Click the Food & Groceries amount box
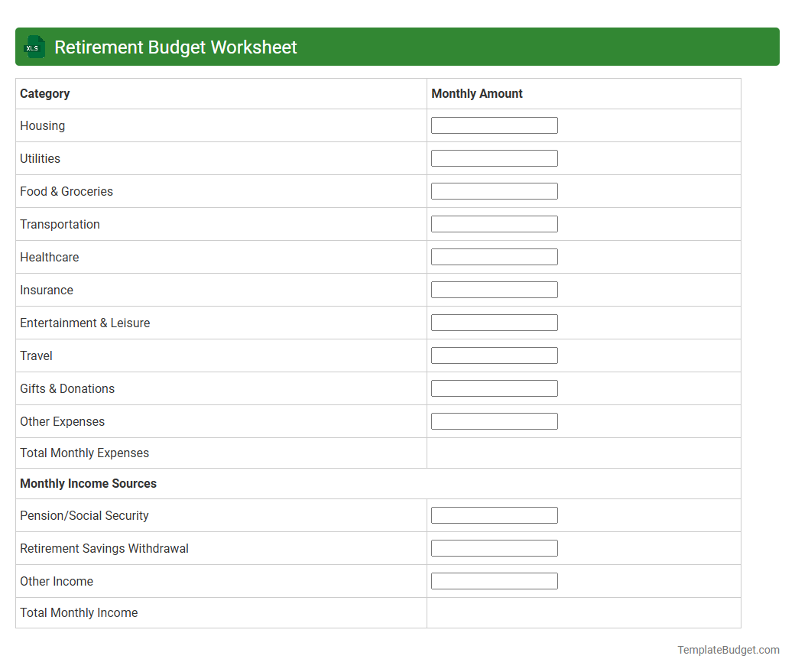The image size is (795, 672). (494, 190)
